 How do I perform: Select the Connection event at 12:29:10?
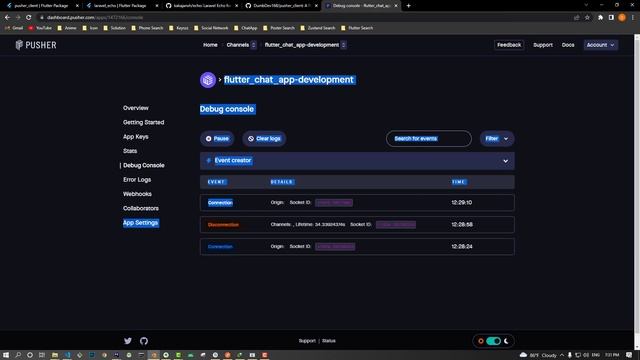point(357,203)
